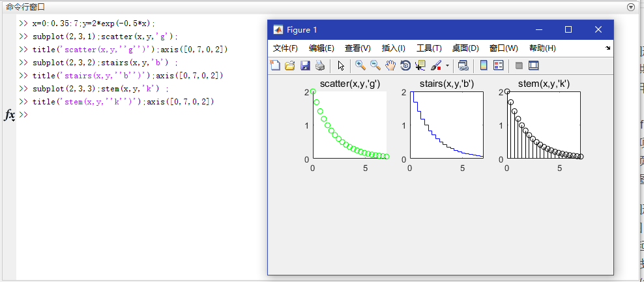Viewport: 644px width, 282px height.
Task: Click the x=0:0.35:7 command line
Action: (x=87, y=23)
